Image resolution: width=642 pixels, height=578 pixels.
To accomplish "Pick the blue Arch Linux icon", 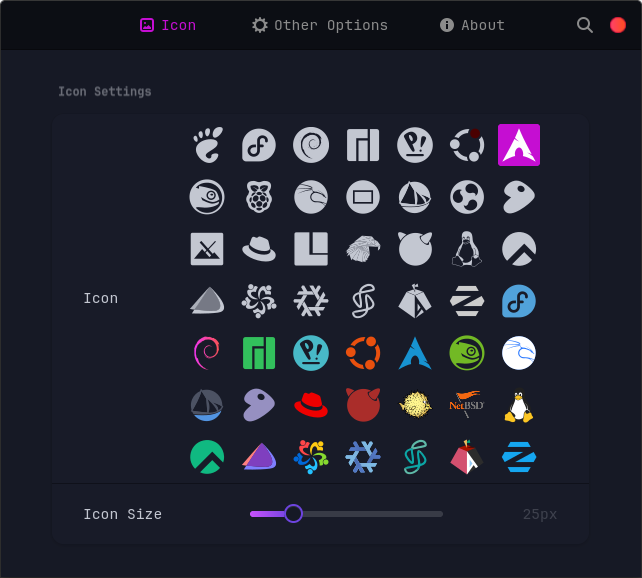I will pyautogui.click(x=415, y=353).
